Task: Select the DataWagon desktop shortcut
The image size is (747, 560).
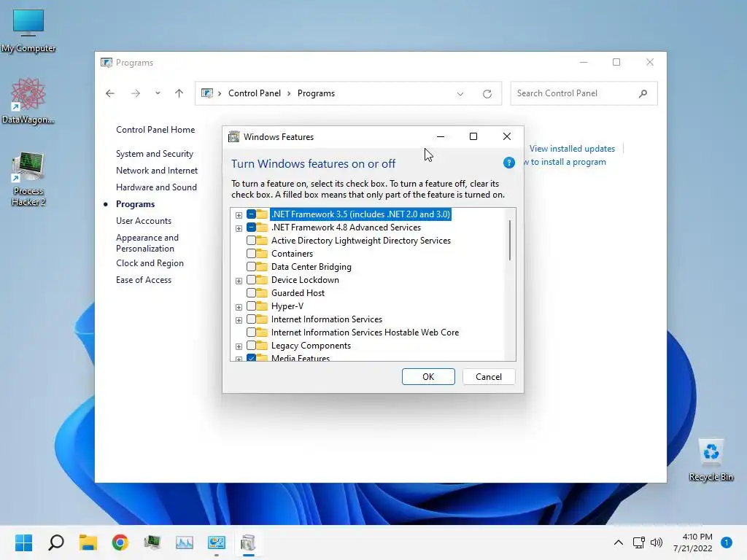Action: [x=28, y=101]
